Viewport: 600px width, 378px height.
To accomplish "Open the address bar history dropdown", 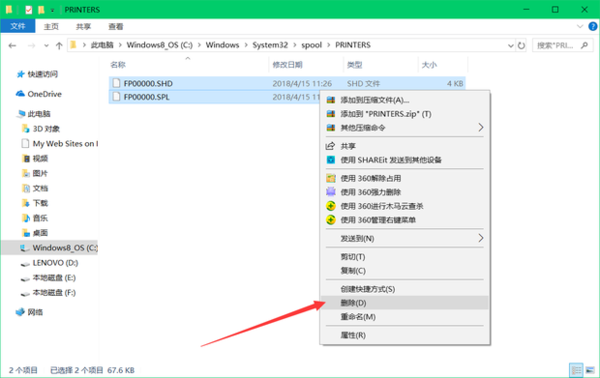I will pyautogui.click(x=510, y=46).
